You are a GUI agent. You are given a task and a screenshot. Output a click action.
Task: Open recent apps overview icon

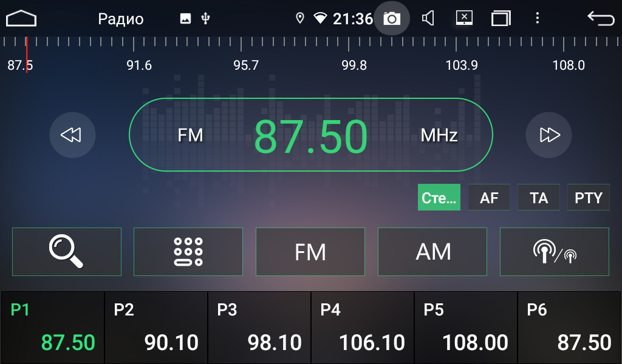coord(501,19)
